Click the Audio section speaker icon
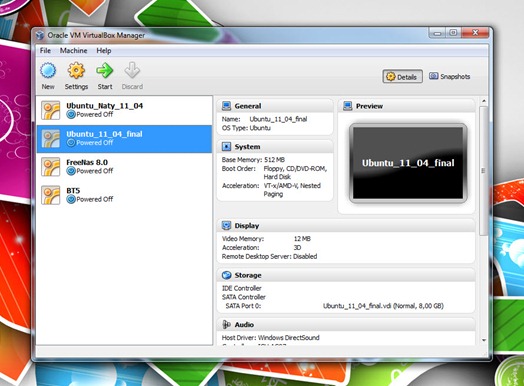The height and width of the screenshot is (386, 524). click(226, 324)
